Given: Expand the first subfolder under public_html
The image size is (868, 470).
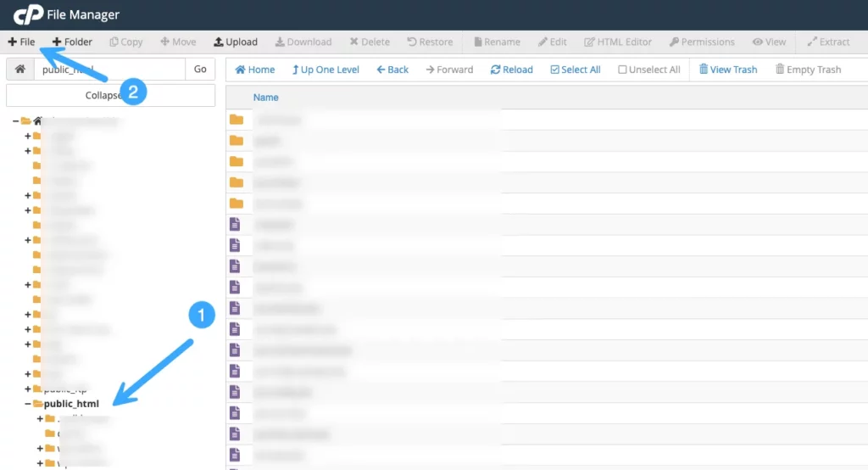Looking at the screenshot, I should click(40, 418).
